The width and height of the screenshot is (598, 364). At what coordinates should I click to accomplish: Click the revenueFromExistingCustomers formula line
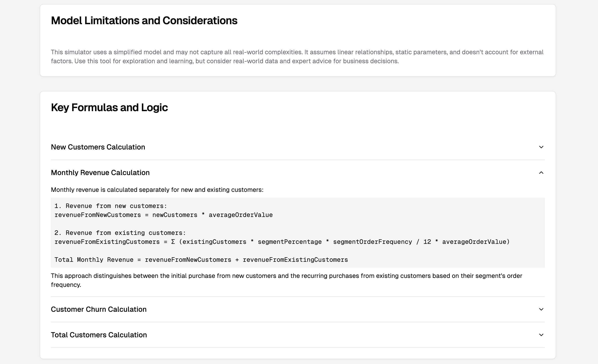[x=282, y=242]
